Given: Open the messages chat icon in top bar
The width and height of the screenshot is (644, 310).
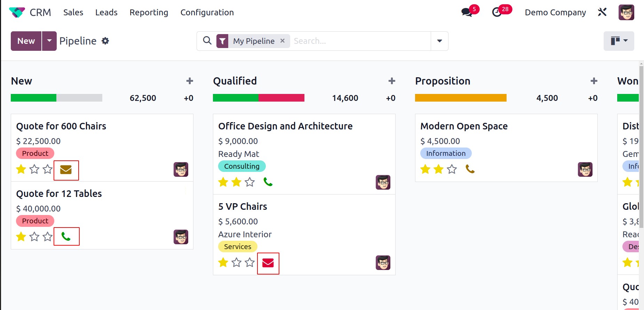Looking at the screenshot, I should point(467,13).
